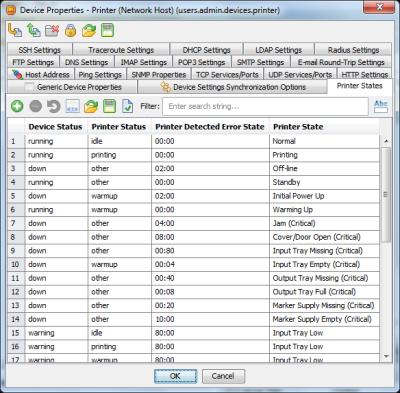
Task: Click the Device Settings Synchronization yellow arrows icon
Action: click(165, 87)
